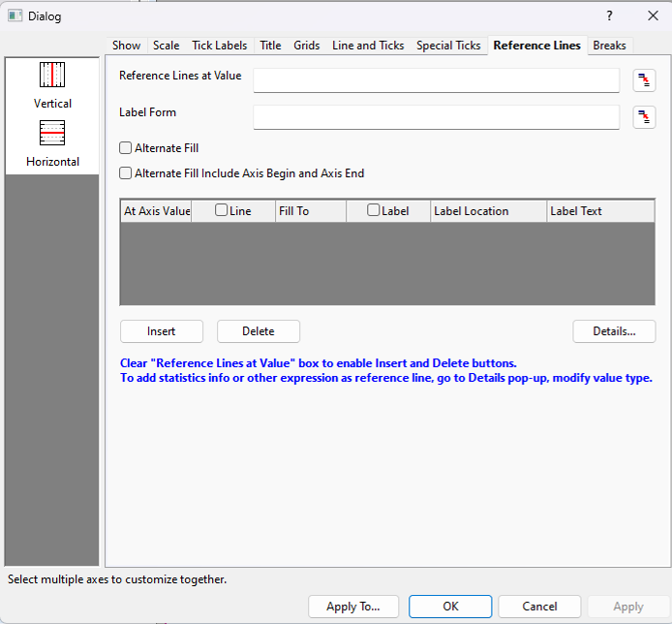Focus the Reference Lines at Value field
This screenshot has width=672, height=624.
pyautogui.click(x=437, y=80)
